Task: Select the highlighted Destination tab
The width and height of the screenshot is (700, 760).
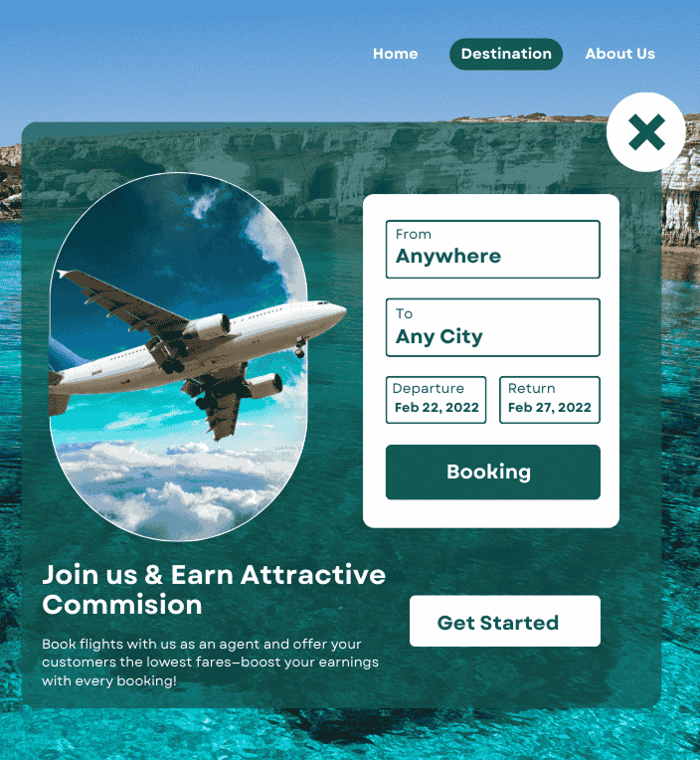Action: (x=506, y=54)
